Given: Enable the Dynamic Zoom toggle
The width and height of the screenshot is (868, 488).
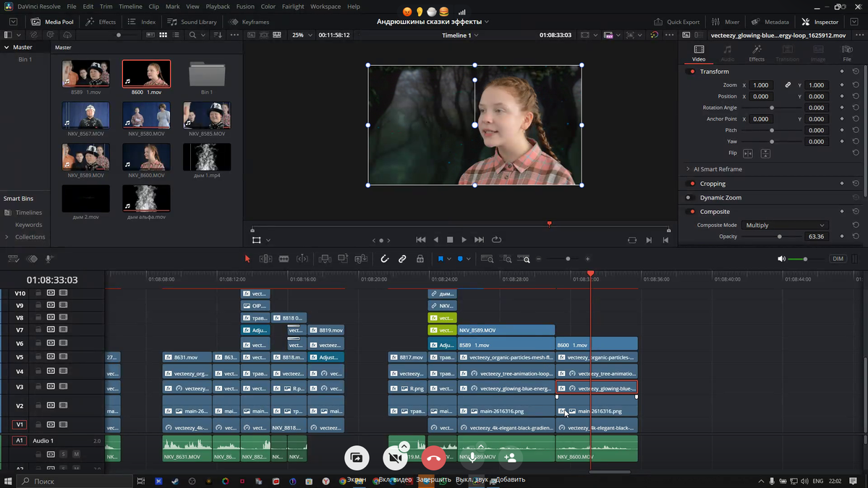Looking at the screenshot, I should 692,197.
